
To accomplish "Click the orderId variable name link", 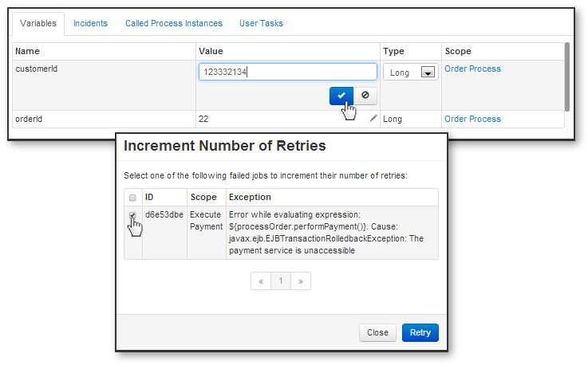I will click(29, 119).
